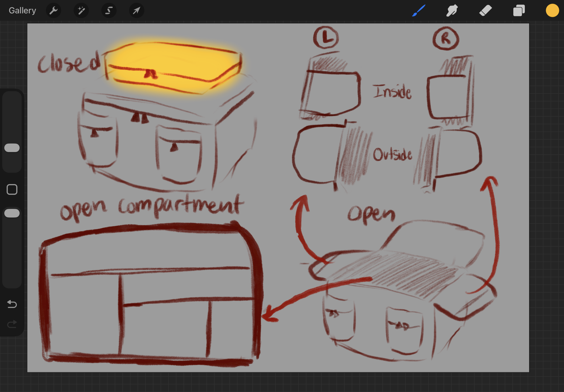Tap the square Modify button in sidebar
This screenshot has width=564, height=392.
(x=12, y=189)
